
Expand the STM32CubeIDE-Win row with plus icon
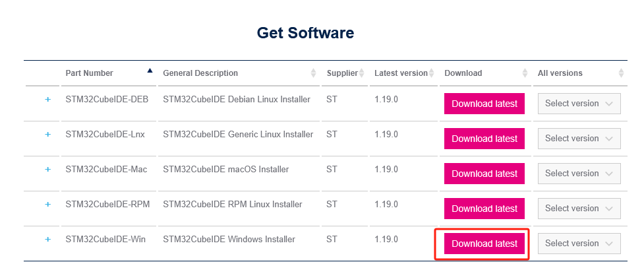(x=47, y=240)
